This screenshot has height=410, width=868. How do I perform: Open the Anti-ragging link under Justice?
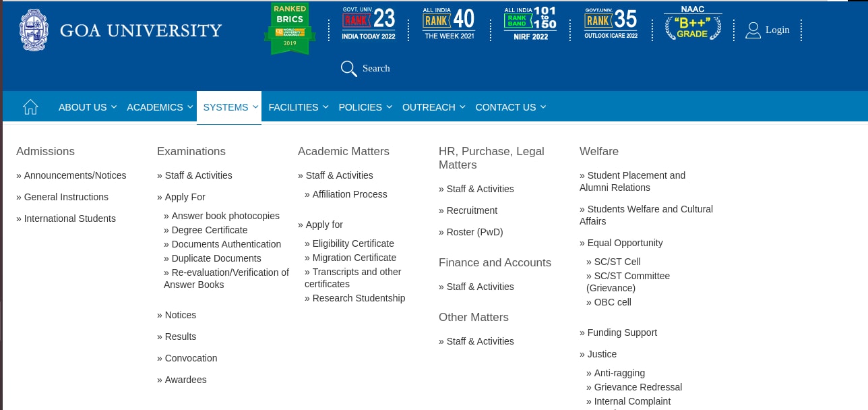tap(619, 373)
